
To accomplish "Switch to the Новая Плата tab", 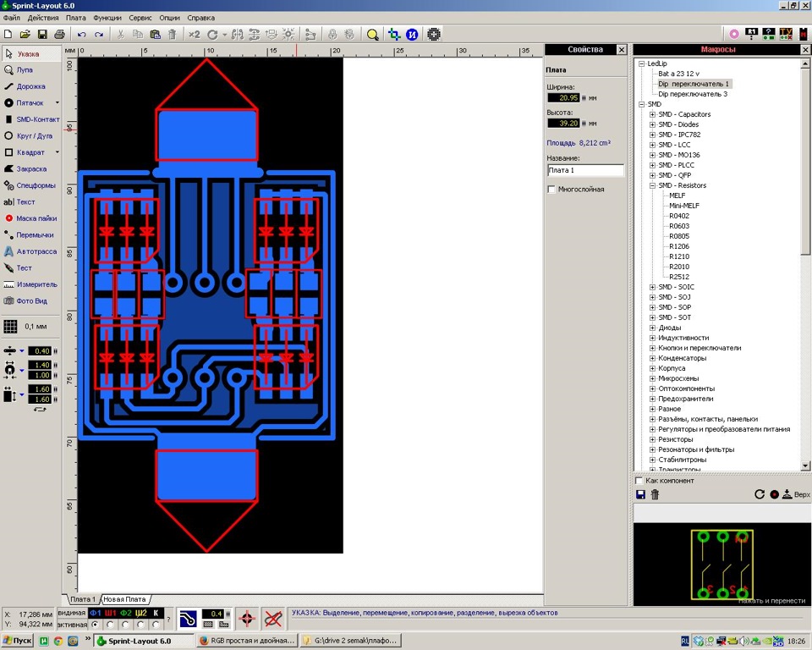I will [124, 599].
